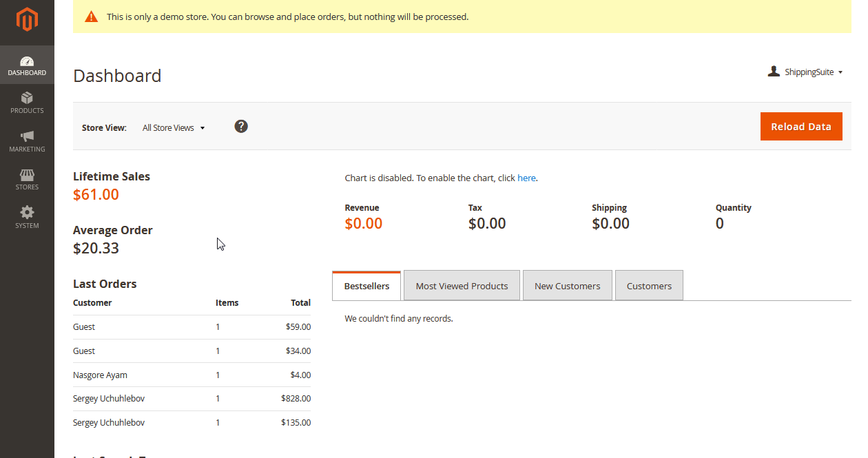Click the warning triangle icon in demo notice
868x458 pixels.
coord(91,17)
